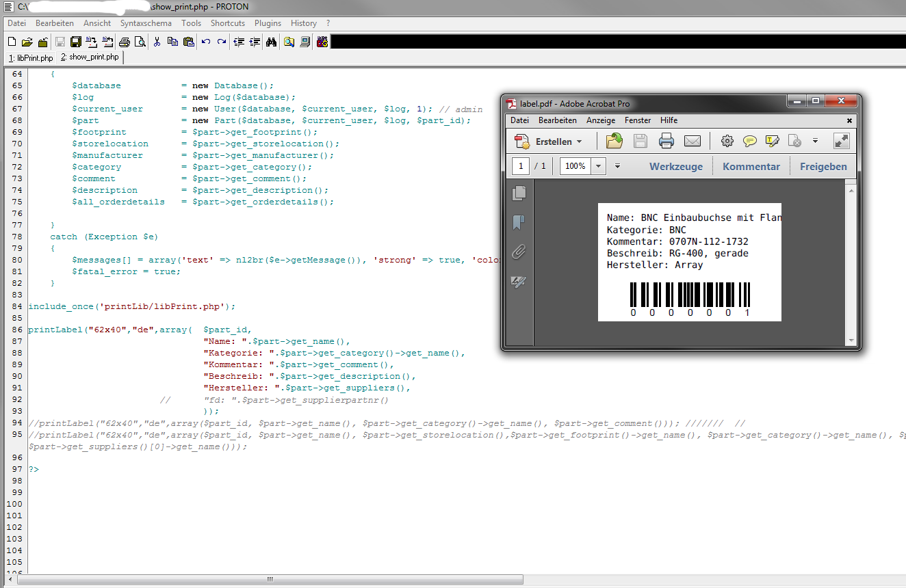Click the black floppy disk save icon
Screen dimensions: 906x588
pos(76,42)
